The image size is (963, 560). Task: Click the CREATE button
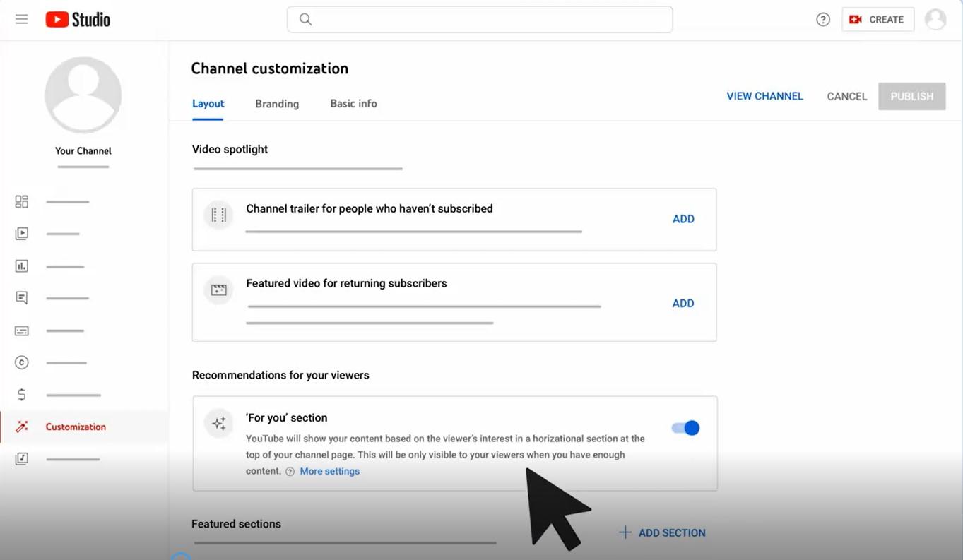878,20
